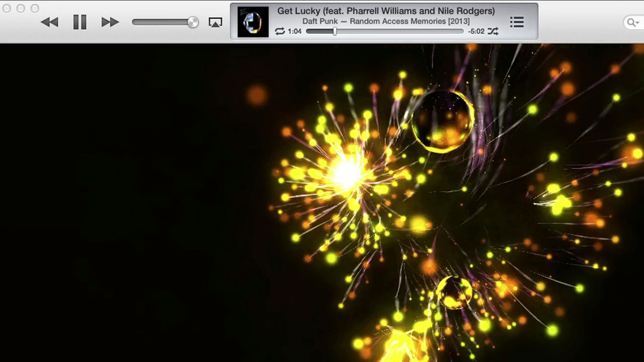Open the Up Next list
This screenshot has height=362, width=644.
coord(517,22)
